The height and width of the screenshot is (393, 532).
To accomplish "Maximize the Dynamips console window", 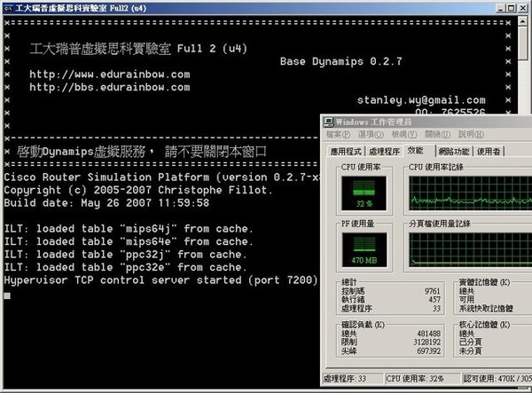I will [511, 8].
